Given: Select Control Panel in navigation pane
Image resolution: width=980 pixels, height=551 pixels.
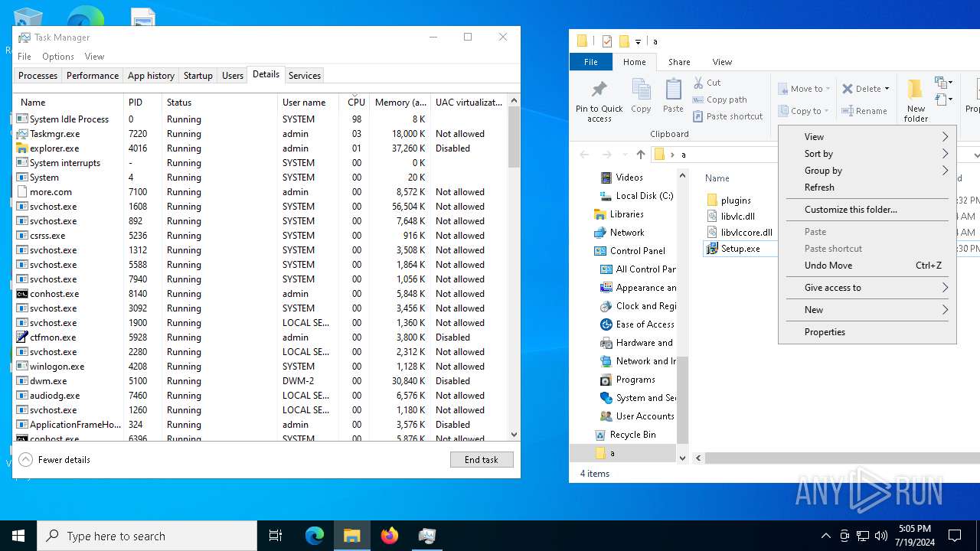Looking at the screenshot, I should coord(637,251).
